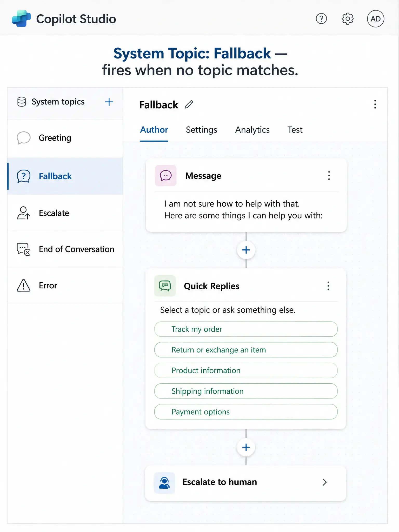Select the Fallback system topic
The image size is (399, 532).
[65, 176]
